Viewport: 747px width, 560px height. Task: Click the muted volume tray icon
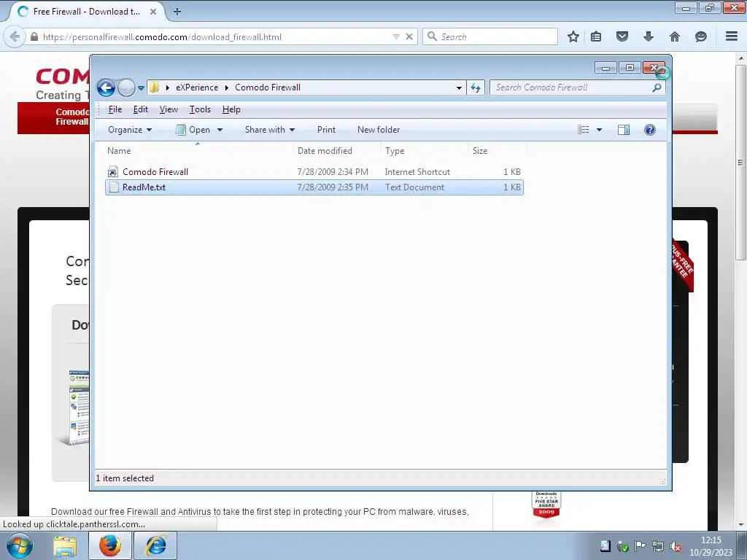pyautogui.click(x=675, y=547)
